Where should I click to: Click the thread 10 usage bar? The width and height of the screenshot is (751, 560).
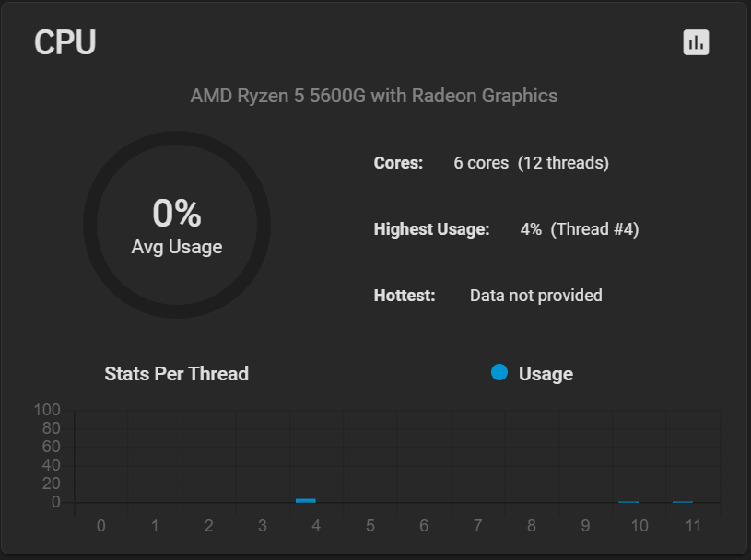tap(628, 502)
